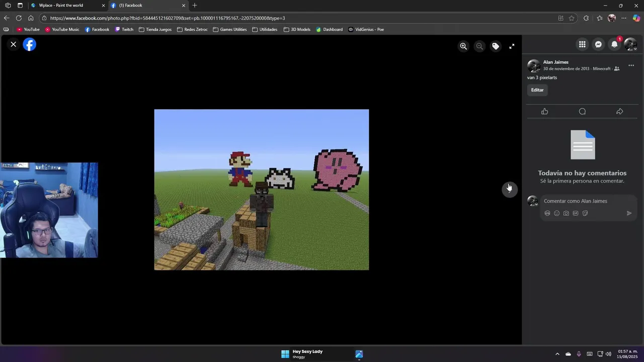Open Messenger chats
This screenshot has height=362, width=644.
coord(598,45)
